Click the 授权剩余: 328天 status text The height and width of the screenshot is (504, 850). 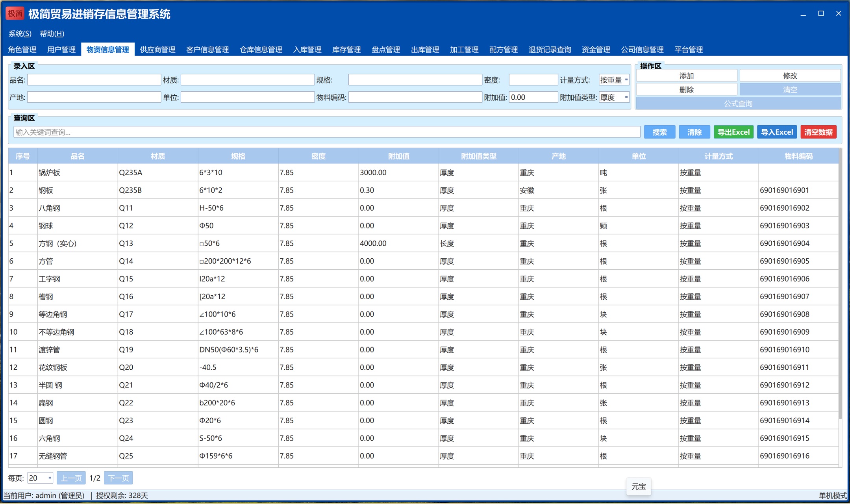pos(122,495)
